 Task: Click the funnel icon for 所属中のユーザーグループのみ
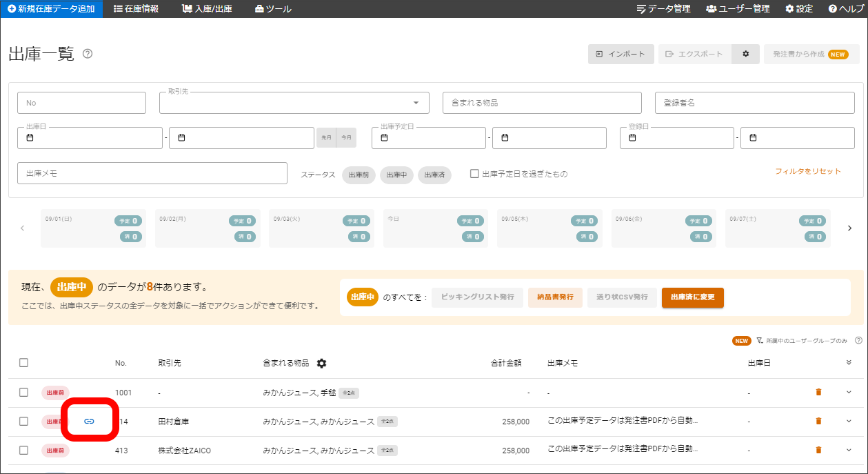pyautogui.click(x=759, y=340)
